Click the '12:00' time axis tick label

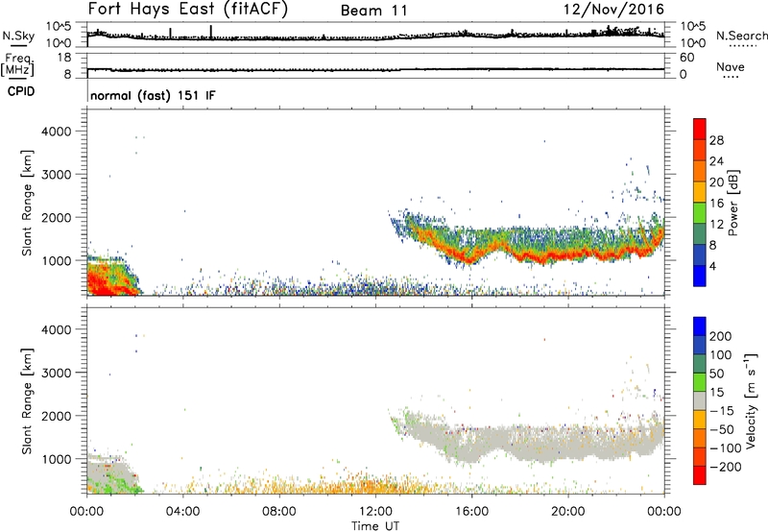point(375,512)
